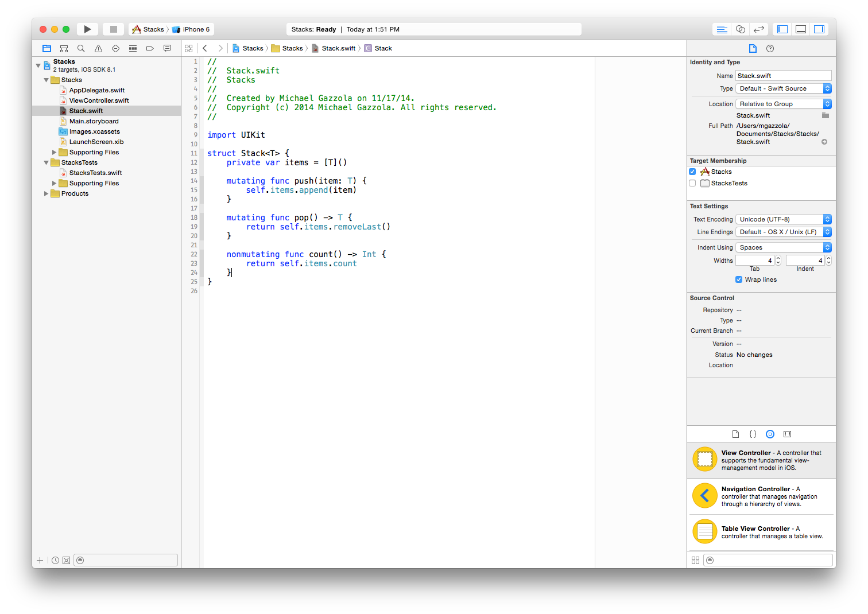
Task: Collapse the Stacks project root
Action: click(38, 65)
